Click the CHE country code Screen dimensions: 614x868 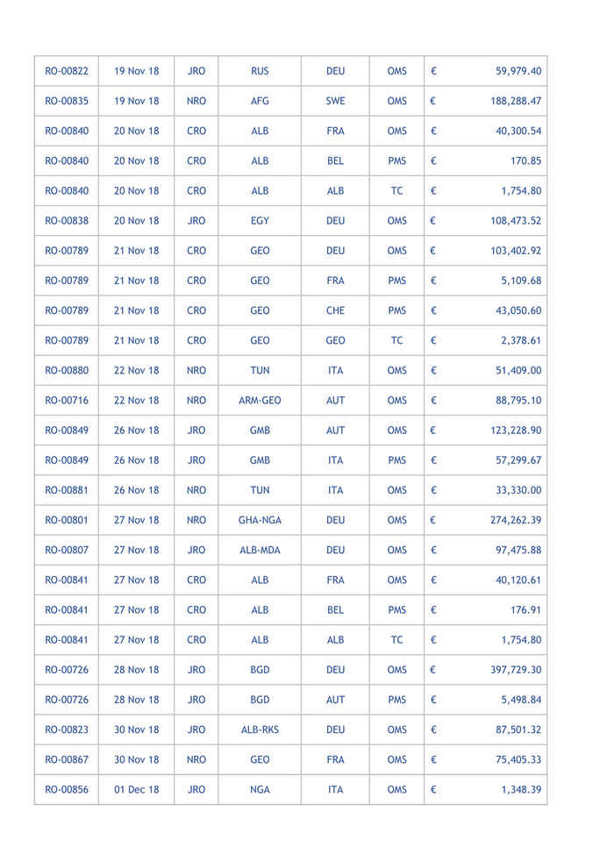335,310
